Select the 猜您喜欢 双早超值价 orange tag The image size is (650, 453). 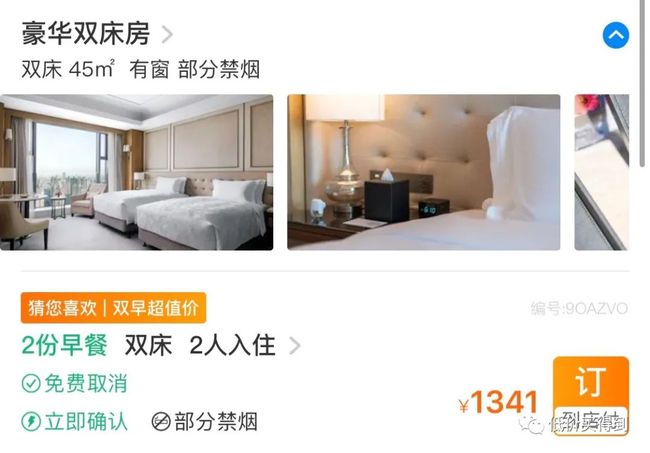[x=113, y=308]
